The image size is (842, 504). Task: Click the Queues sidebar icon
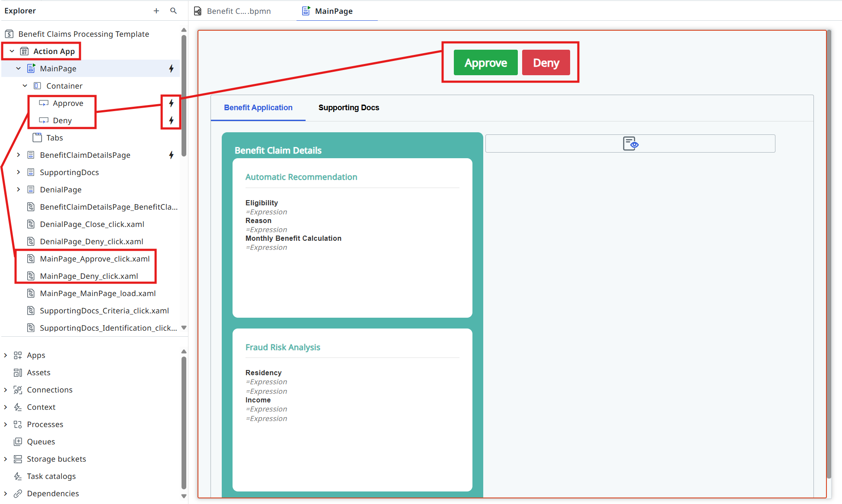point(18,442)
